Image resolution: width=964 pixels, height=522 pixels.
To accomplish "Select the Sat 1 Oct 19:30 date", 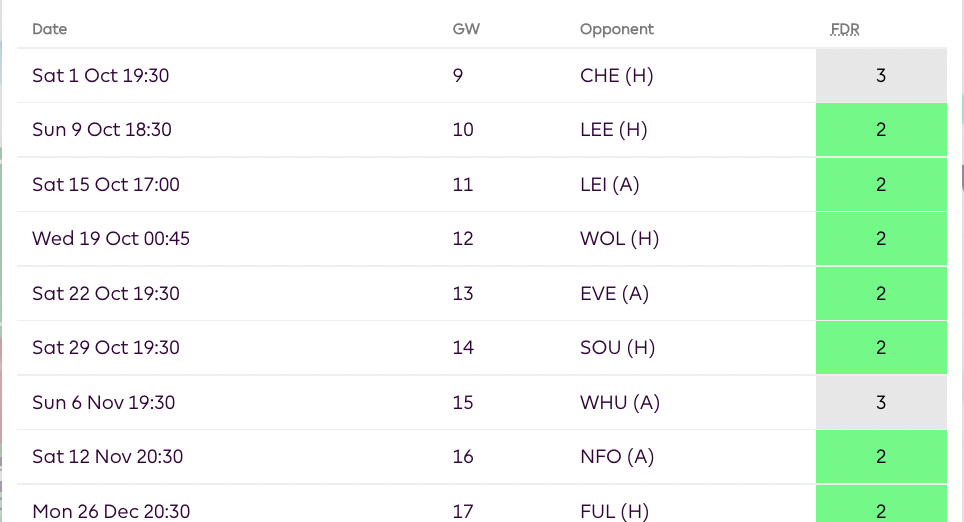I will [100, 75].
